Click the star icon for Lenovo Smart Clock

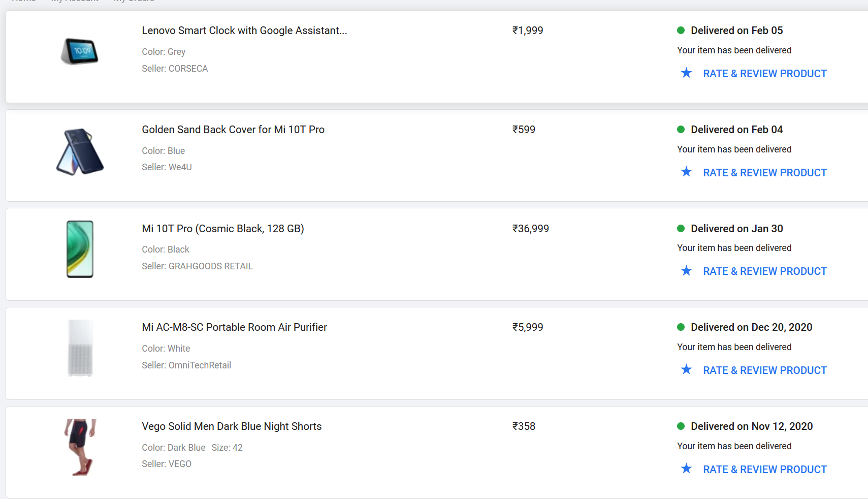[x=686, y=73]
